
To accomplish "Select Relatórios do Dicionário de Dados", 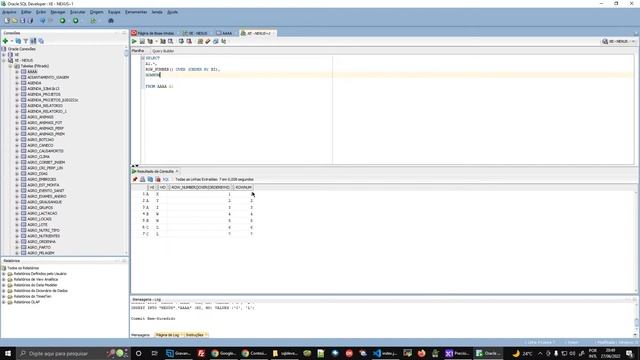I will [x=40, y=291].
